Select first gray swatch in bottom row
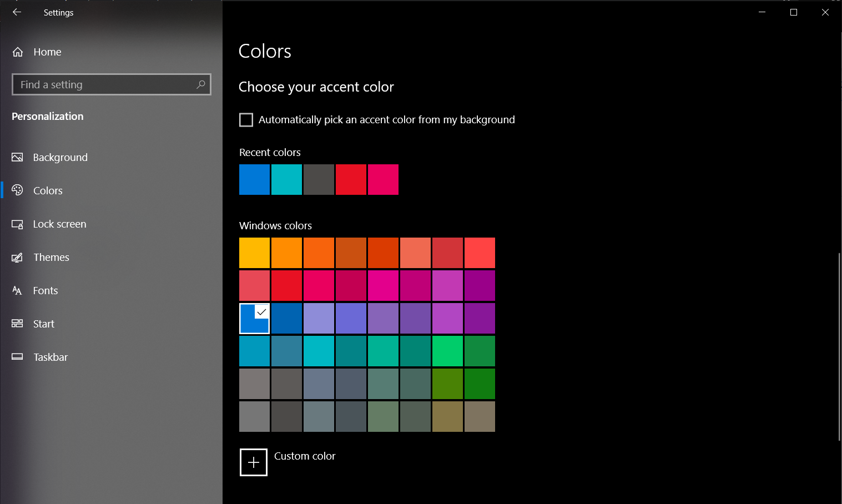Viewport: 842px width, 504px height. (x=254, y=416)
